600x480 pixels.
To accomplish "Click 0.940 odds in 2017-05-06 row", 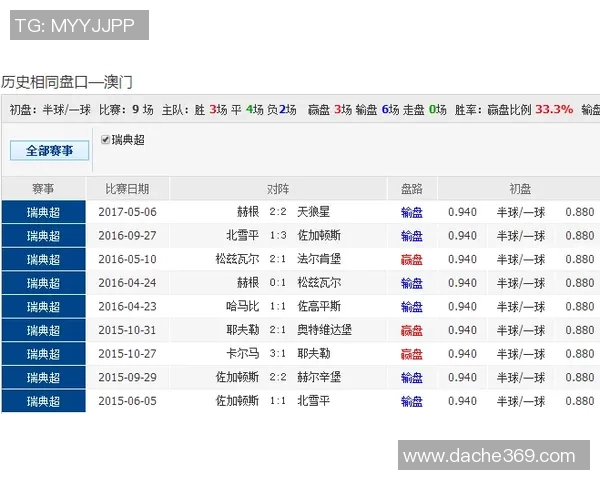I will coord(462,212).
